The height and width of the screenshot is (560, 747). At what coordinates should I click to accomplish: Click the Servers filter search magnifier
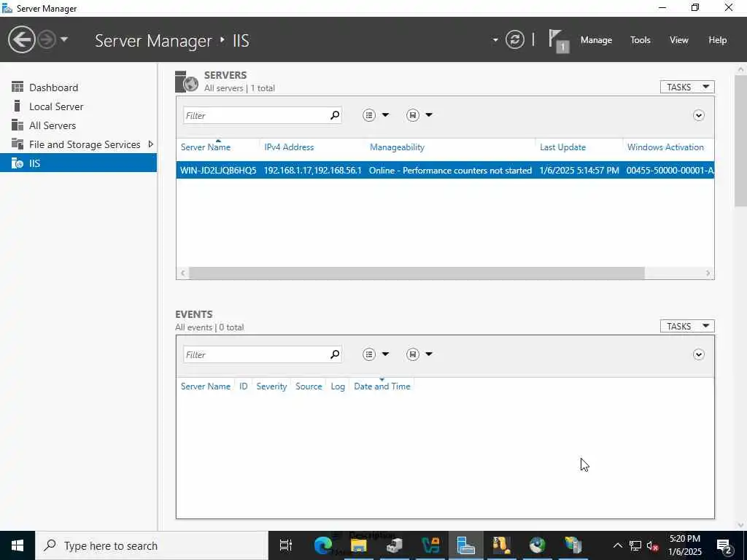(335, 114)
